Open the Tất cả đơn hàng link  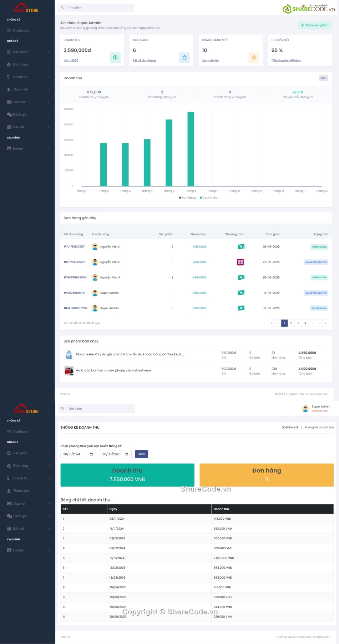pyautogui.click(x=144, y=61)
